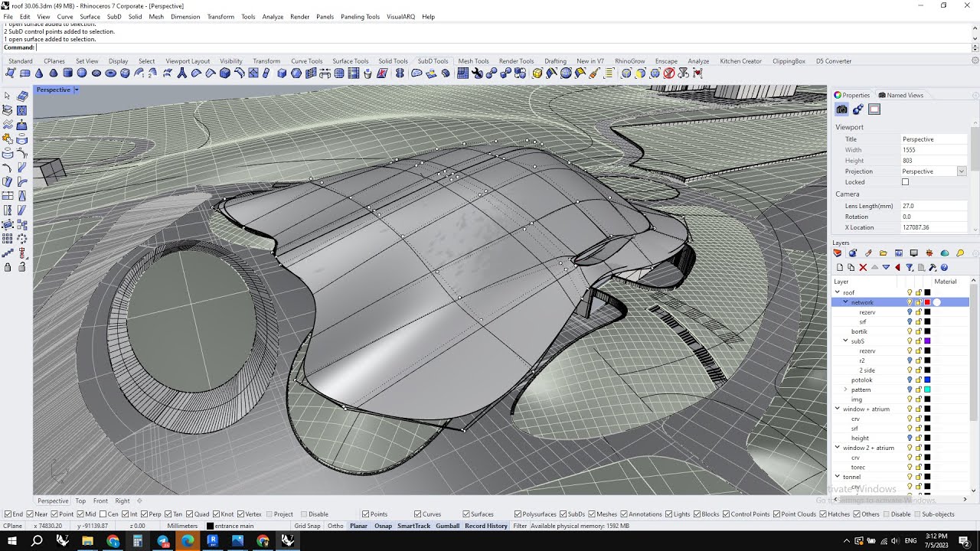The width and height of the screenshot is (980, 551).
Task: Click the camera viewport properties icon
Action: point(841,109)
